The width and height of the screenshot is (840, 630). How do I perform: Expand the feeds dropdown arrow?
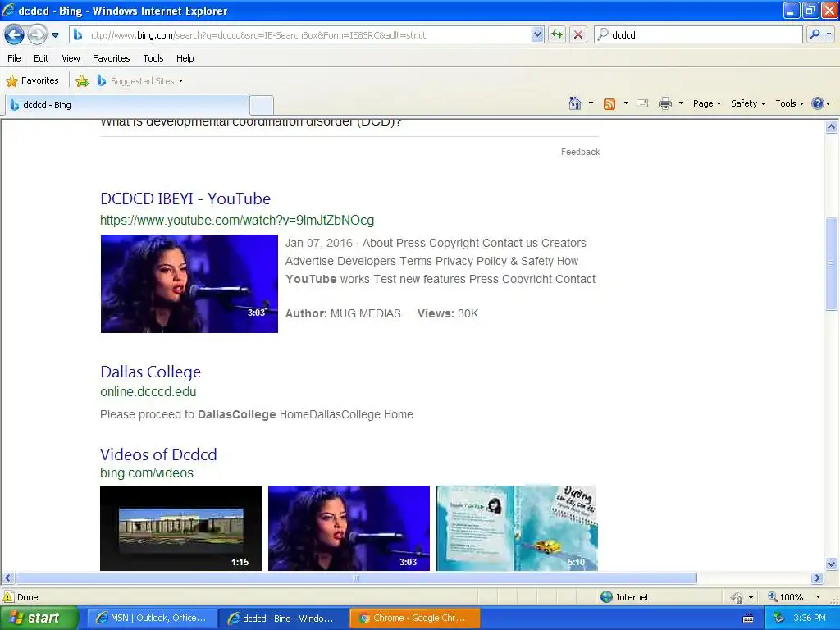(626, 103)
